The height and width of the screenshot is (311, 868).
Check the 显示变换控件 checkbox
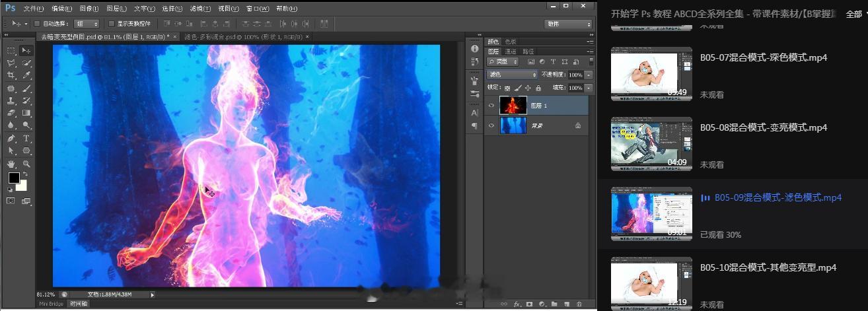click(111, 24)
